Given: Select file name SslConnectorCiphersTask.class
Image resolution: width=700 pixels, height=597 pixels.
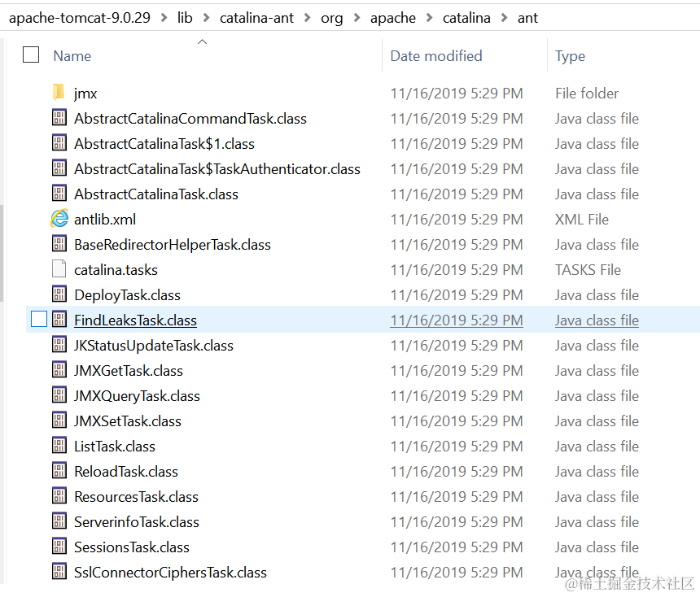Looking at the screenshot, I should 170,573.
